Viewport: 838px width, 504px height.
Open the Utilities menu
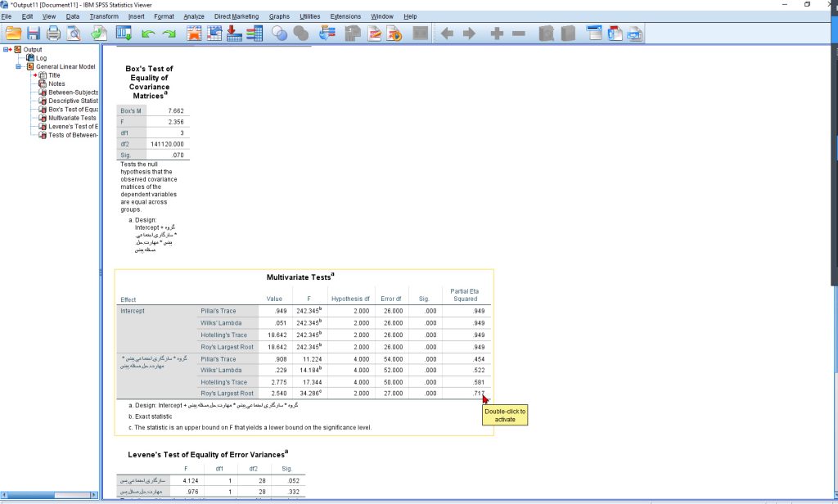(310, 16)
